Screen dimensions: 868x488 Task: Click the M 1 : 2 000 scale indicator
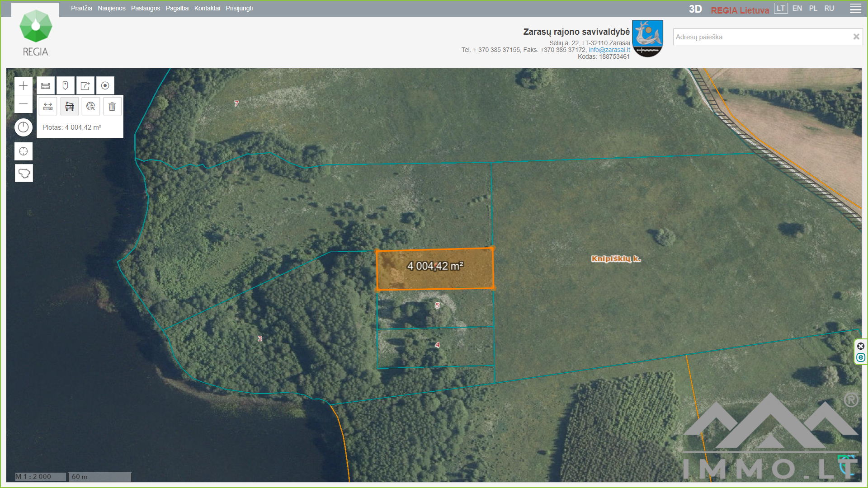tap(41, 477)
